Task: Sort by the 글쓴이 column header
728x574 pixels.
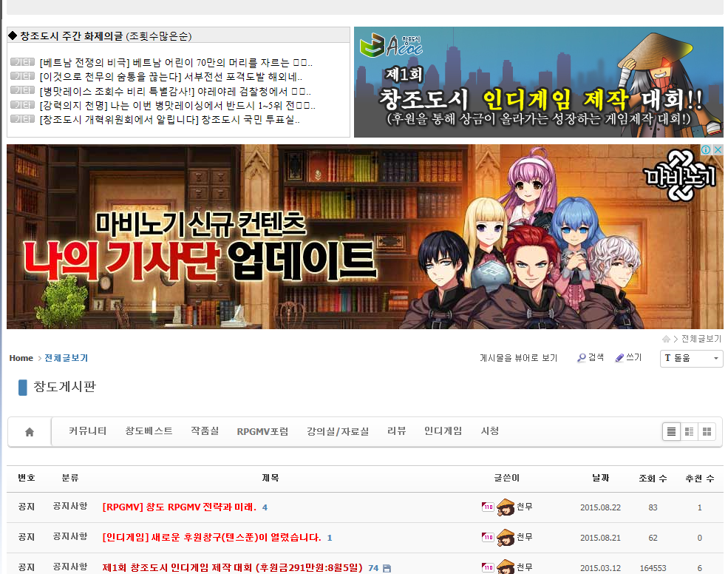Action: pyautogui.click(x=506, y=478)
